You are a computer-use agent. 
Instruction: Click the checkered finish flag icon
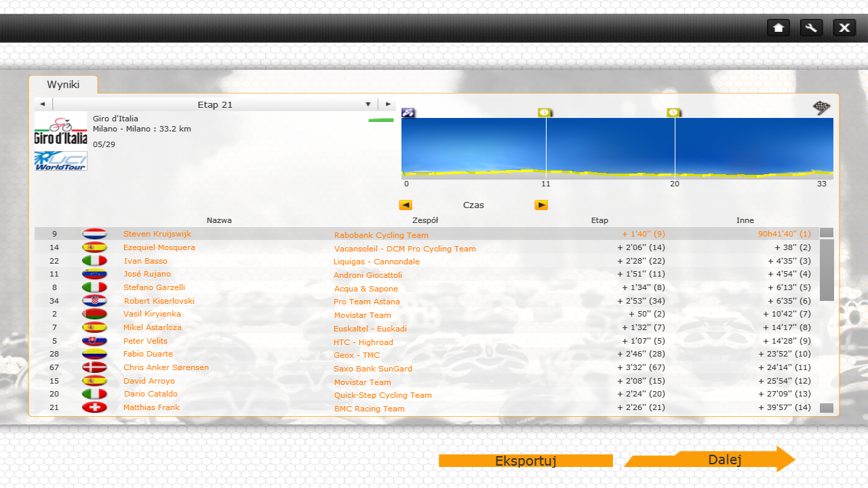point(822,108)
